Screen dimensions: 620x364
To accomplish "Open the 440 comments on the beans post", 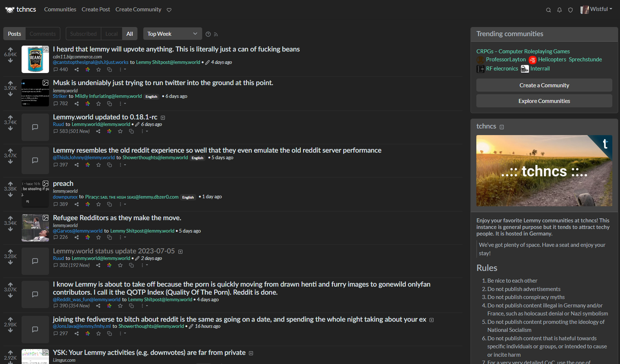I will pyautogui.click(x=61, y=69).
